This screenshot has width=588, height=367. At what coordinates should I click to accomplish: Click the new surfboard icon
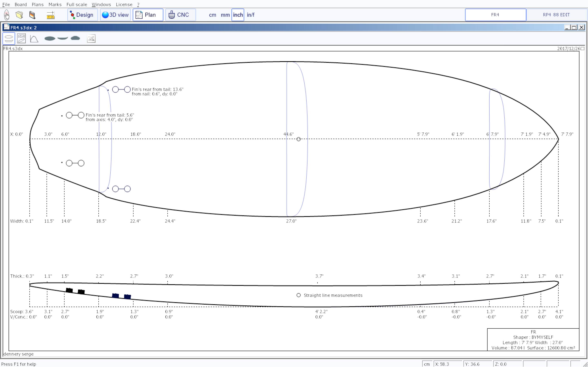point(7,15)
